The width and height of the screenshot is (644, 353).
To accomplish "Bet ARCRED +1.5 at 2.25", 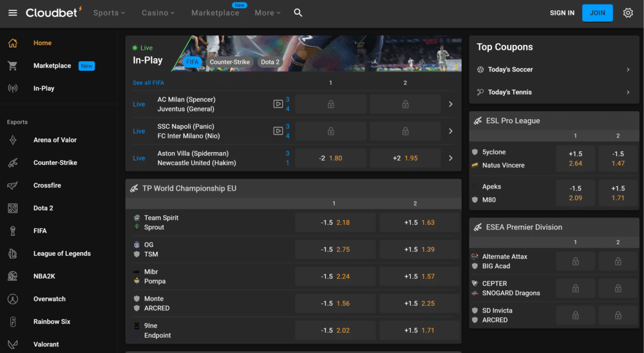I will tap(419, 303).
